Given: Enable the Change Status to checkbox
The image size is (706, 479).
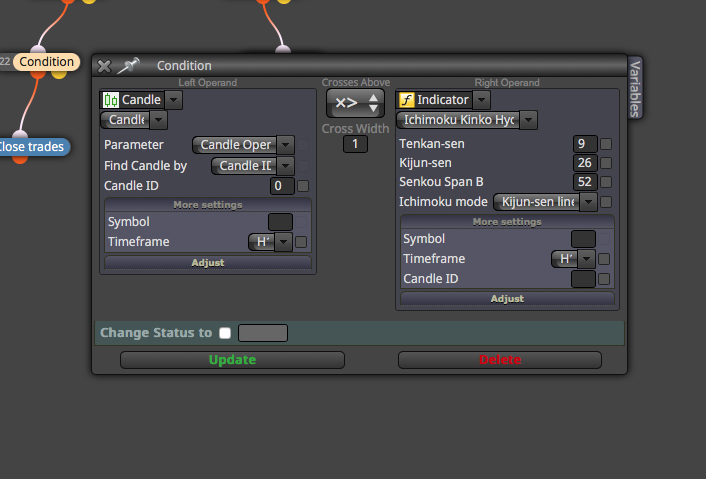Looking at the screenshot, I should pyautogui.click(x=225, y=333).
